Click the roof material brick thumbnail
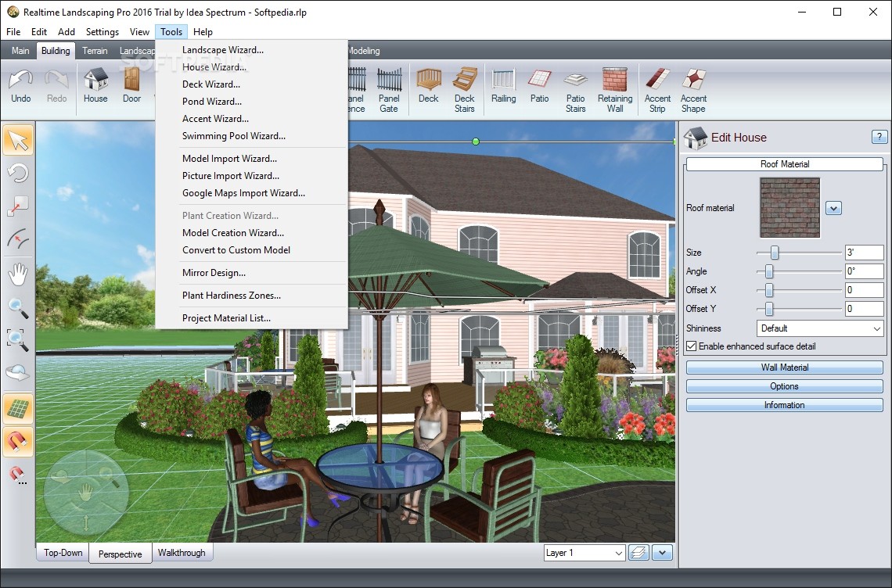Screen dimensions: 892x588 [x=789, y=207]
